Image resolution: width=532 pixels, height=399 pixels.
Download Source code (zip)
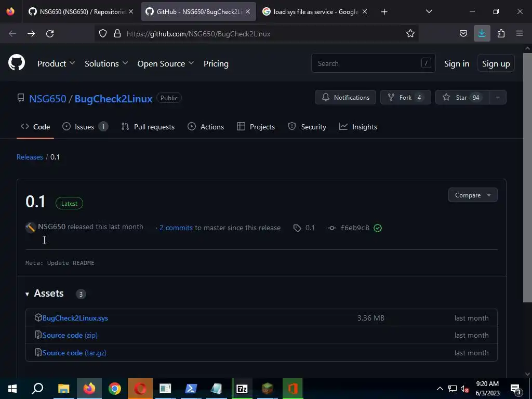tap(70, 335)
